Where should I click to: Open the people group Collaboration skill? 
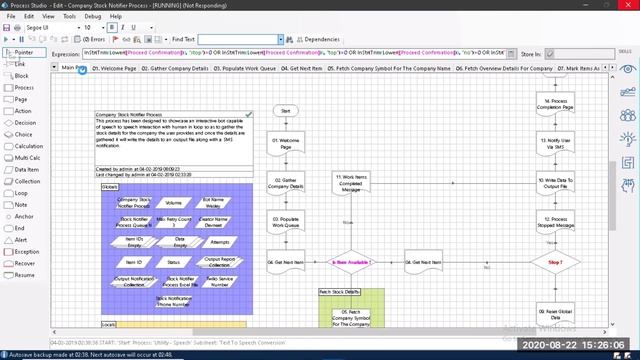point(627,116)
